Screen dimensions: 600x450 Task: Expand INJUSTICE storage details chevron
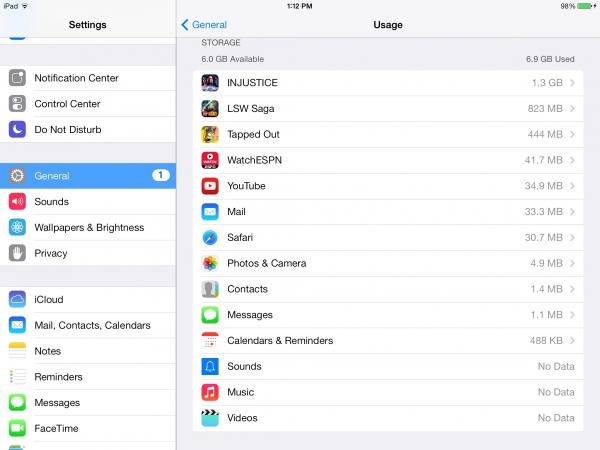coord(572,82)
